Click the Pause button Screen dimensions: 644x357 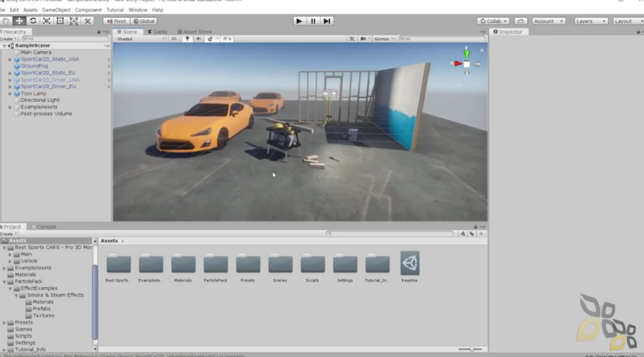pos(313,21)
